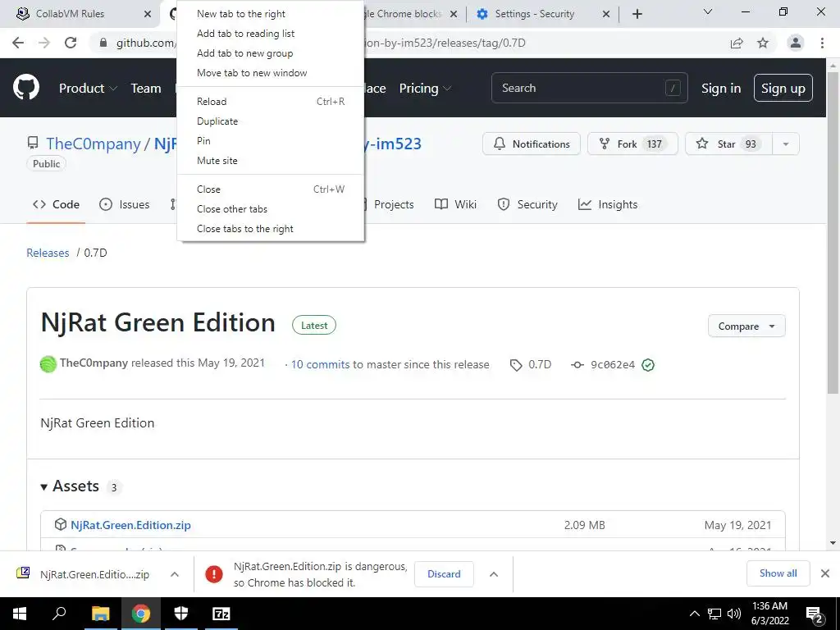Click the address bar padlock icon
The height and width of the screenshot is (630, 840).
[103, 43]
